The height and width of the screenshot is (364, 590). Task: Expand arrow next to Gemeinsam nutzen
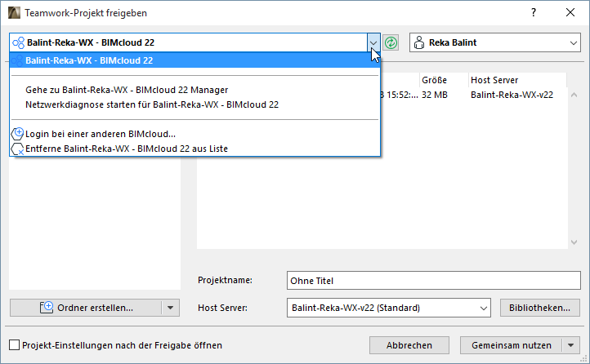pos(571,345)
